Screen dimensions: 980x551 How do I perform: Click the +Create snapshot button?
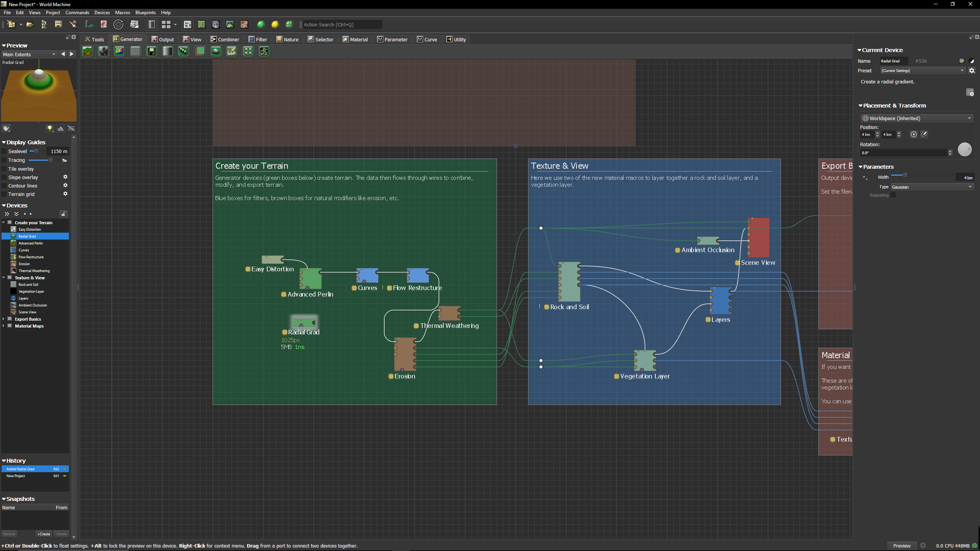tap(44, 534)
